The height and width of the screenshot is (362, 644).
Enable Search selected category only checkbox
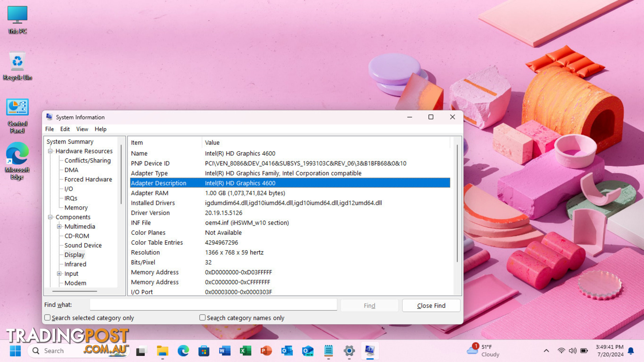coord(47,317)
